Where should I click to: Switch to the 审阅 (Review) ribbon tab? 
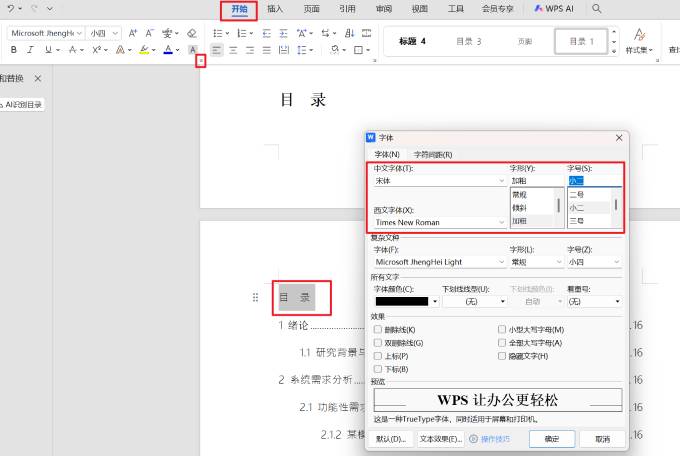384,9
